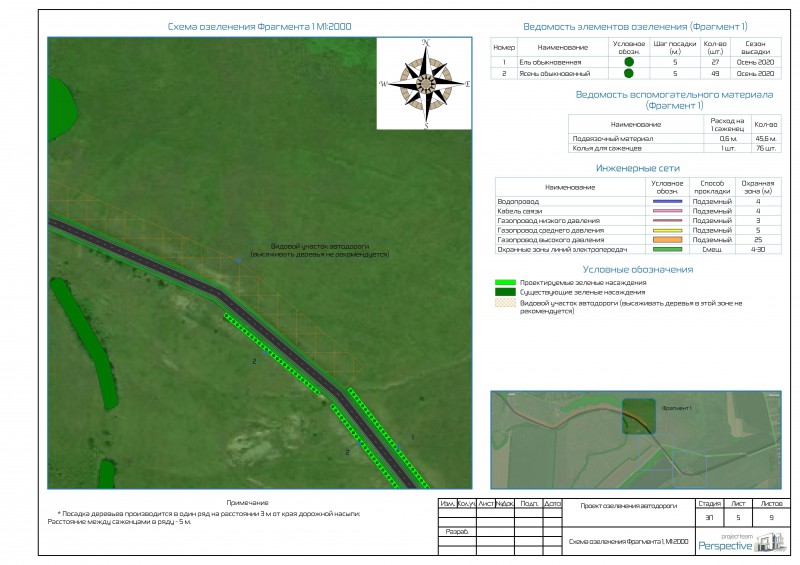The image size is (800, 565).
Task: Click the note text about 'Посадка деревьев'
Action: (204, 518)
